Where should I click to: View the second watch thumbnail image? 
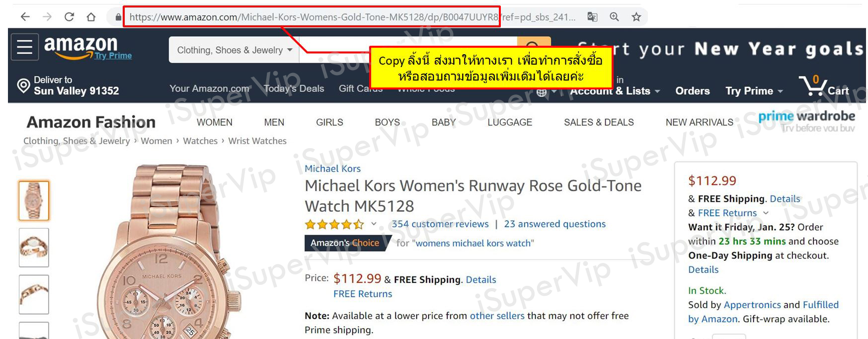point(34,248)
